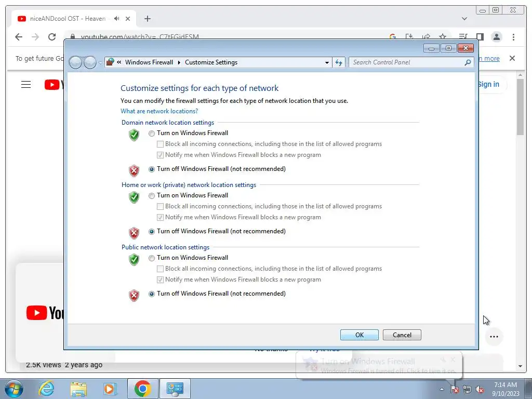
Task: Reload the page in Chrome
Action: (52, 37)
